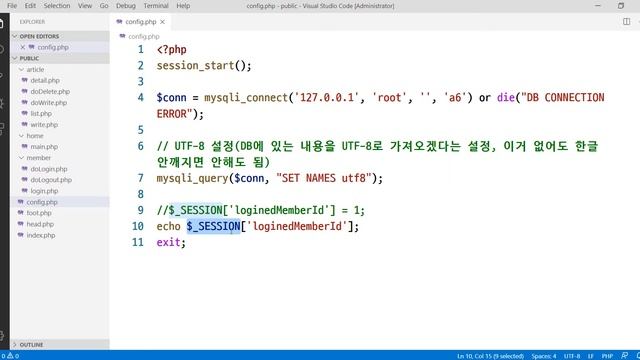Open the Terminal menu
Screen dimensions: 640x360
point(156,6)
